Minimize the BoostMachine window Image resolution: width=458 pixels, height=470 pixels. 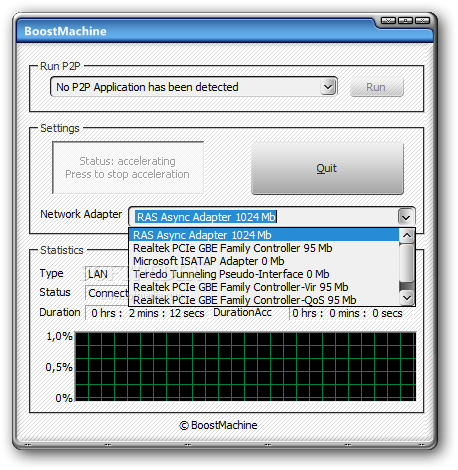click(x=388, y=21)
